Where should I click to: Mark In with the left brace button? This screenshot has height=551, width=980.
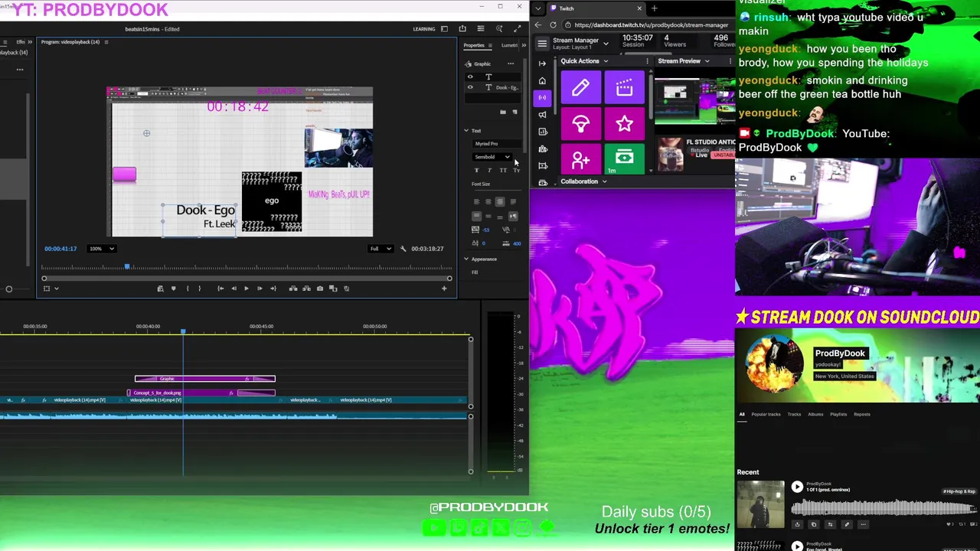[188, 289]
